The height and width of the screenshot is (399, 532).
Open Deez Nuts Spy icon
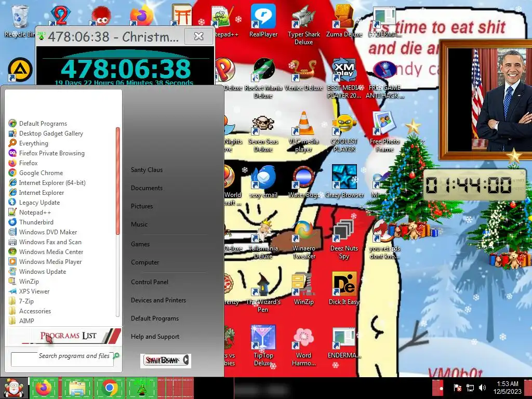[x=344, y=239]
